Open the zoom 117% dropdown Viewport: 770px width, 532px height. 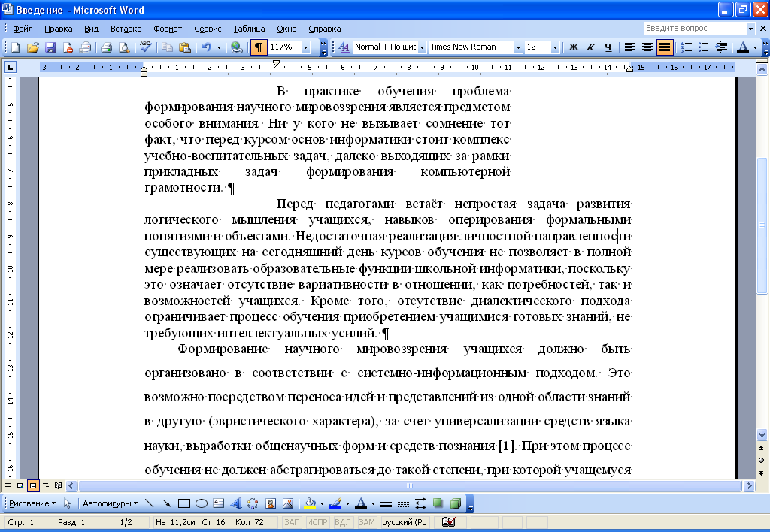click(x=305, y=47)
